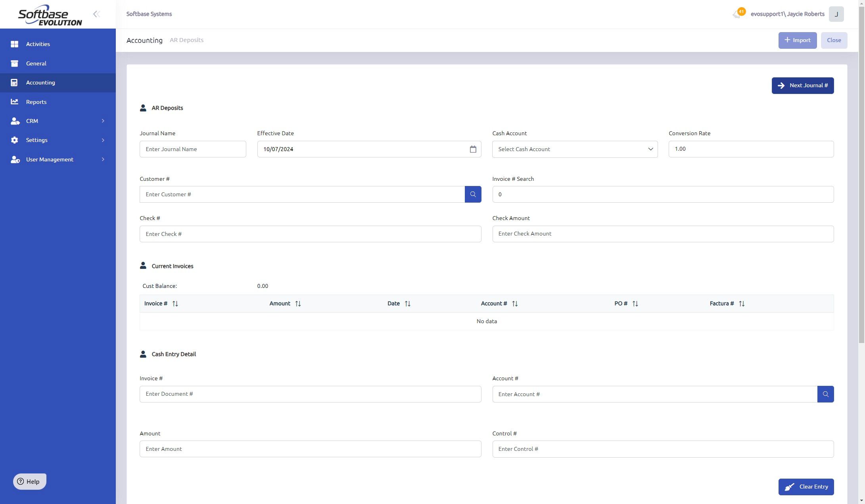Sort table by Date column arrows
The image size is (865, 504).
(x=407, y=304)
